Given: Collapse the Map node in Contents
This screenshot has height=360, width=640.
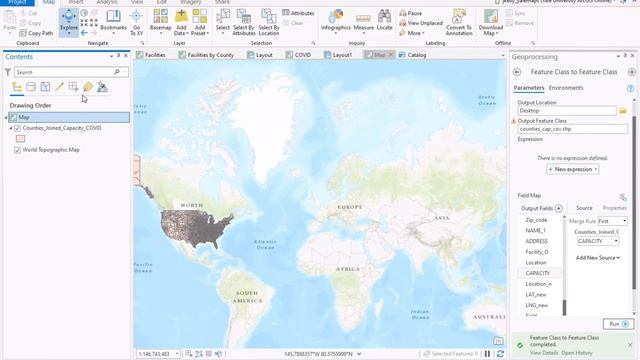Looking at the screenshot, I should (x=6, y=118).
